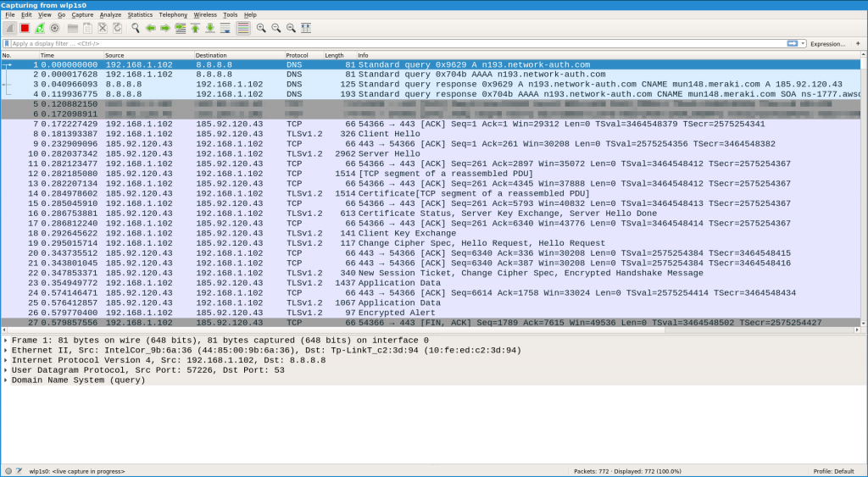Image resolution: width=868 pixels, height=477 pixels.
Task: Save this capture file toolbar icon
Action: [87, 28]
